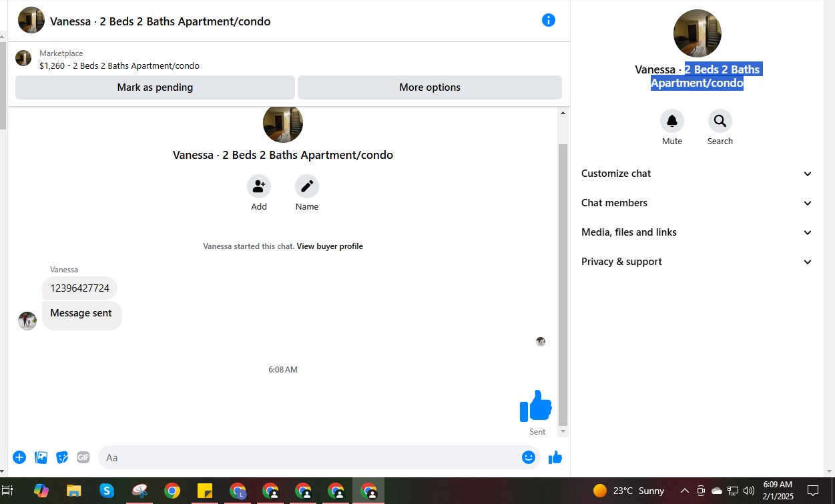Open Skype from the taskbar
The width and height of the screenshot is (835, 504).
pyautogui.click(x=107, y=491)
